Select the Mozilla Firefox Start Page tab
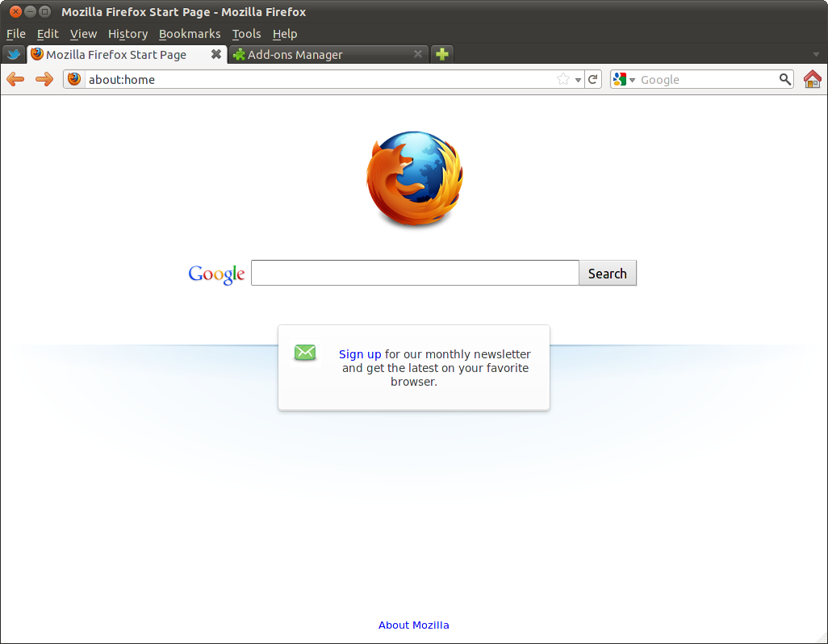This screenshot has height=644, width=828. pos(127,54)
